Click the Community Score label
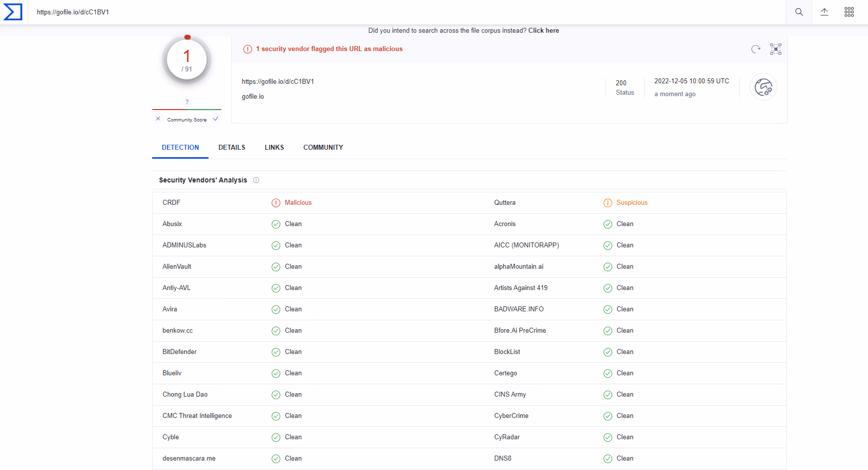868x470 pixels. click(187, 119)
